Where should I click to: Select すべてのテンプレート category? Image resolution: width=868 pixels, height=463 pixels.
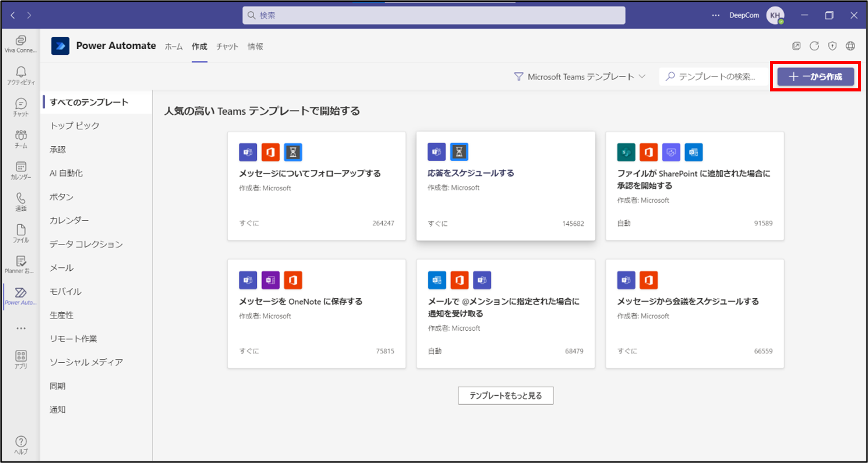click(97, 102)
